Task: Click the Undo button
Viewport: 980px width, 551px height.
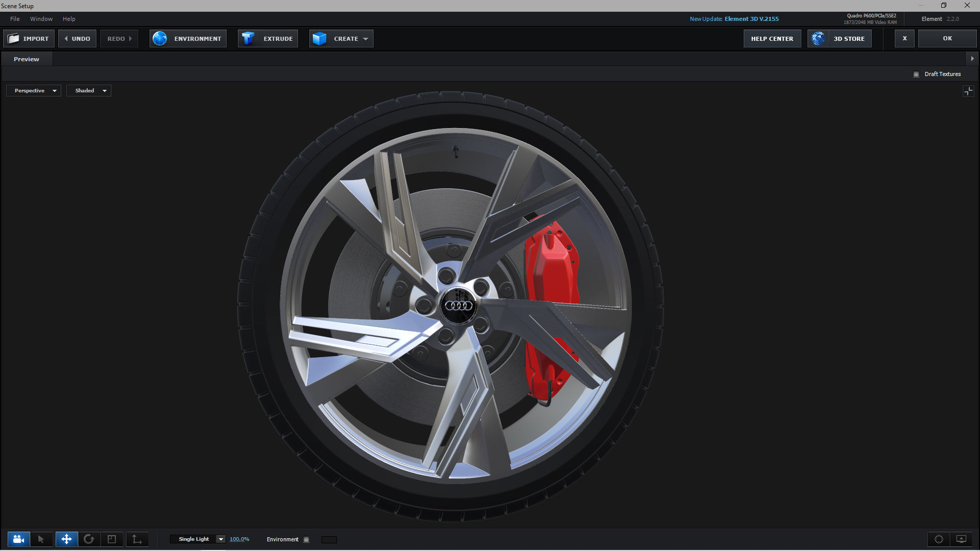Action: coord(77,39)
